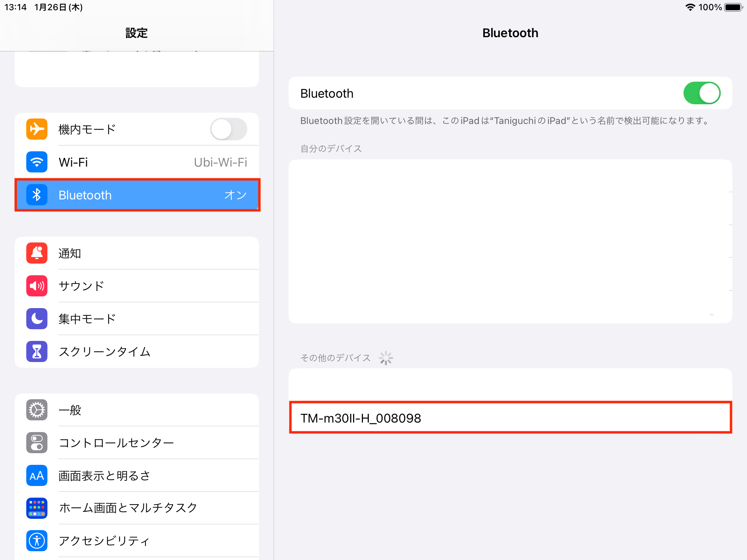Tap the Wi-Fi settings icon
This screenshot has width=747, height=560.
(x=37, y=162)
